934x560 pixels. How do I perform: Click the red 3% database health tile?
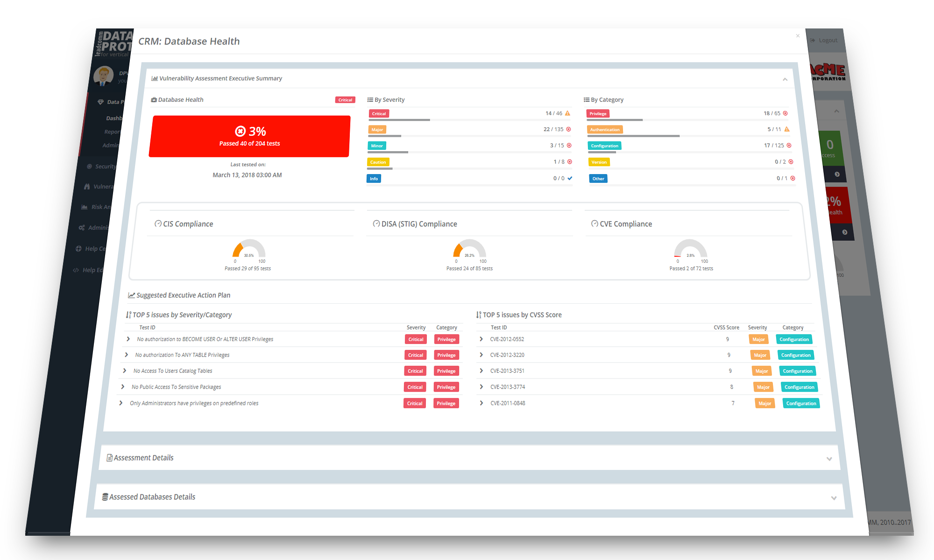(x=249, y=136)
